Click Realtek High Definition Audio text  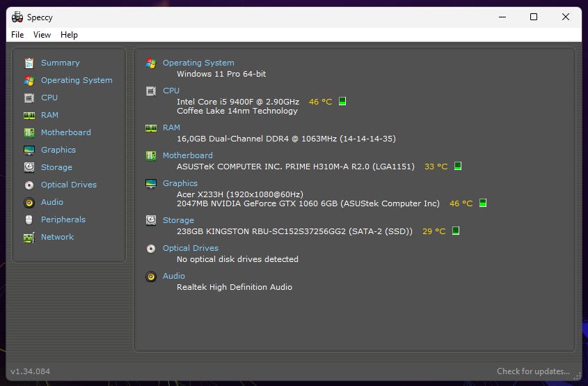click(x=235, y=287)
